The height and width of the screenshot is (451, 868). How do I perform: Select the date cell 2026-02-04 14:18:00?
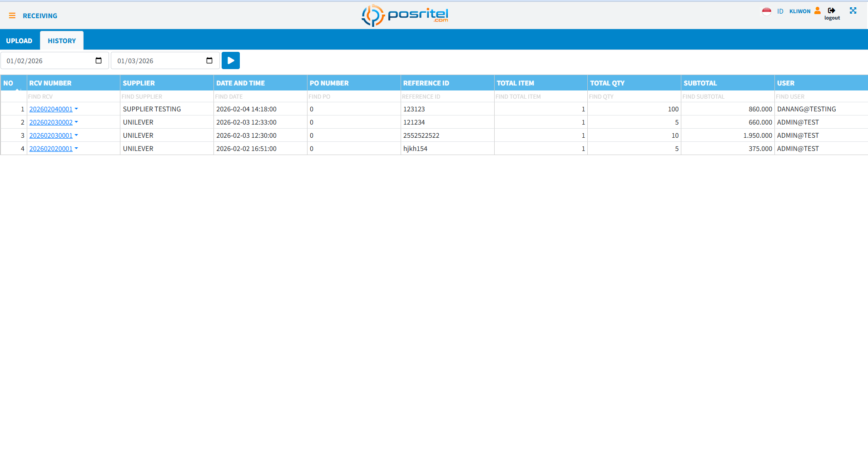click(x=260, y=109)
